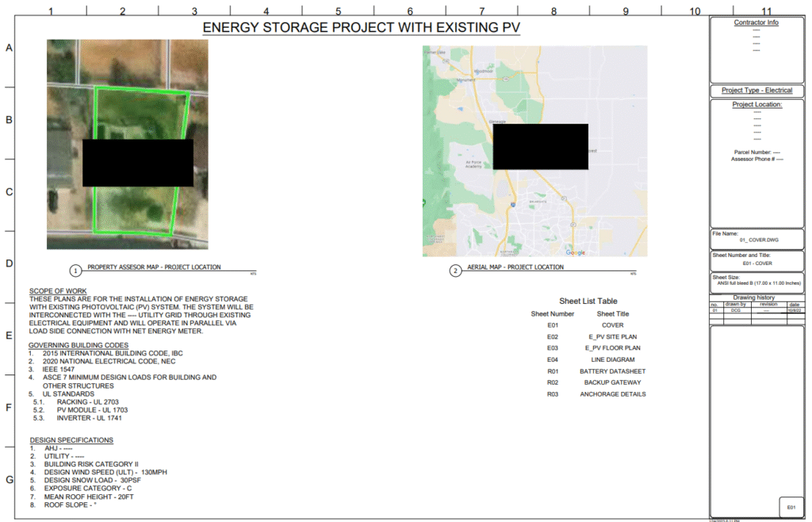The height and width of the screenshot is (522, 812).
Task: Click the 'Sheet Title' column header
Action: (x=613, y=314)
